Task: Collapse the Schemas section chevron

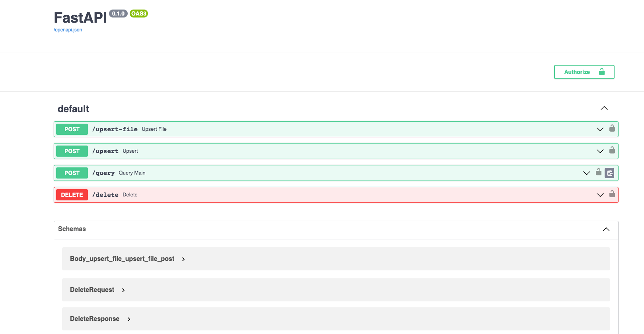Action: [606, 229]
